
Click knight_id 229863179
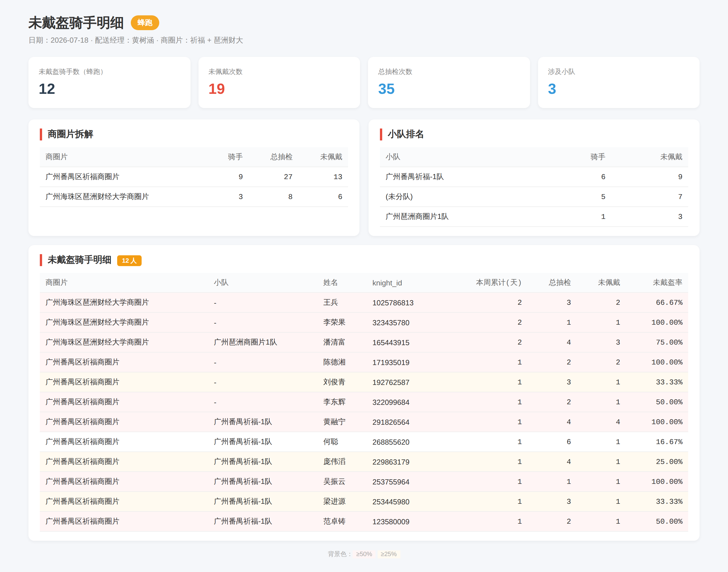click(x=391, y=462)
